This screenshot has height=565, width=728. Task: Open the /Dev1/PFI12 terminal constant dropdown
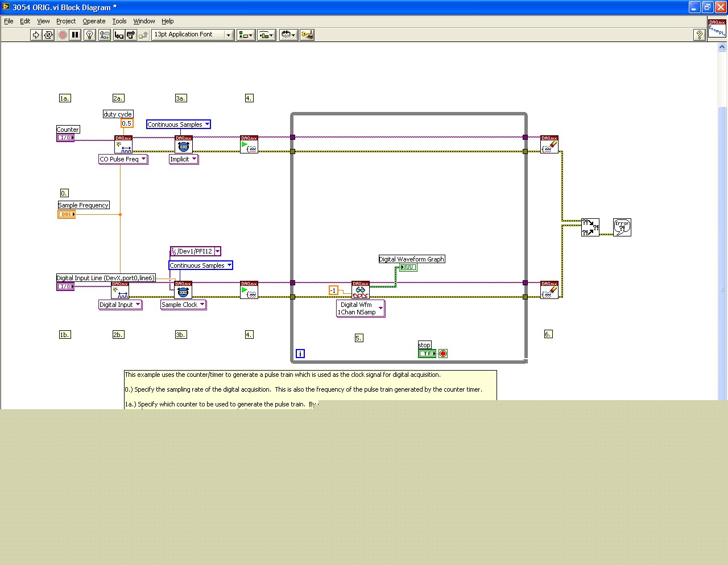tap(217, 251)
